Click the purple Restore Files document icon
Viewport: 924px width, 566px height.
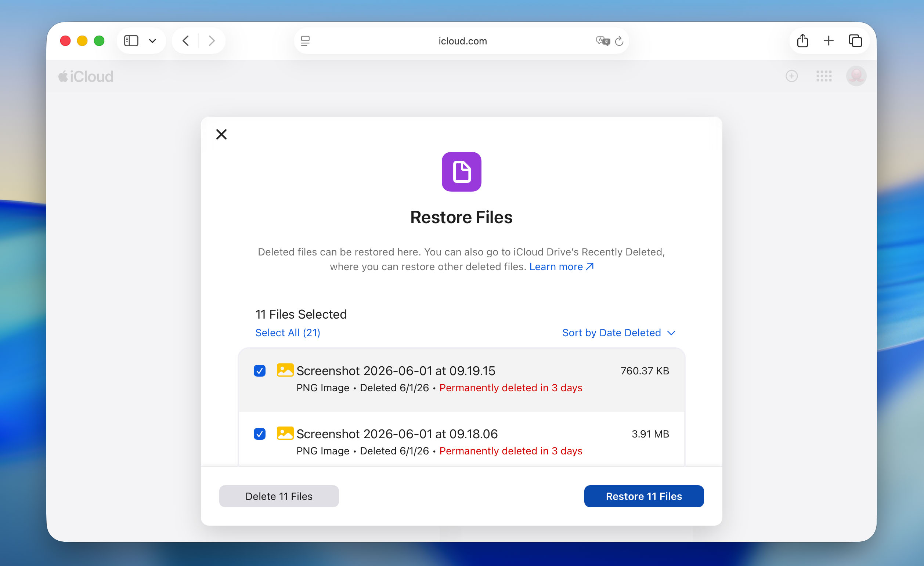coord(461,172)
